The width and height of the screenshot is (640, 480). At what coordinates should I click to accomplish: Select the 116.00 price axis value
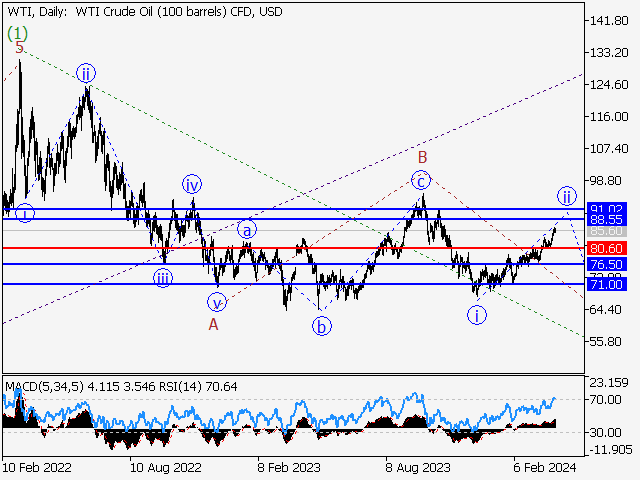pyautogui.click(x=609, y=117)
